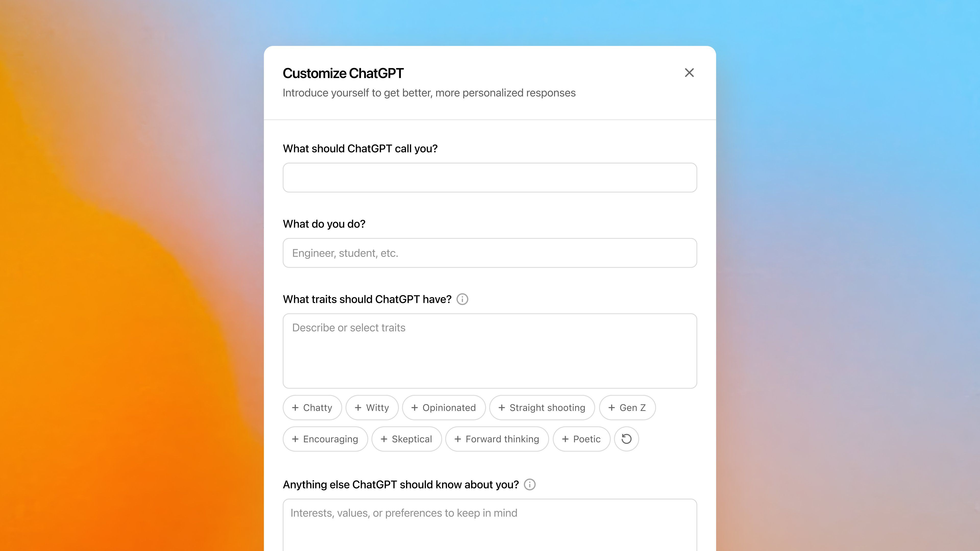Open the What do you do field
The height and width of the screenshot is (551, 980).
coord(490,253)
